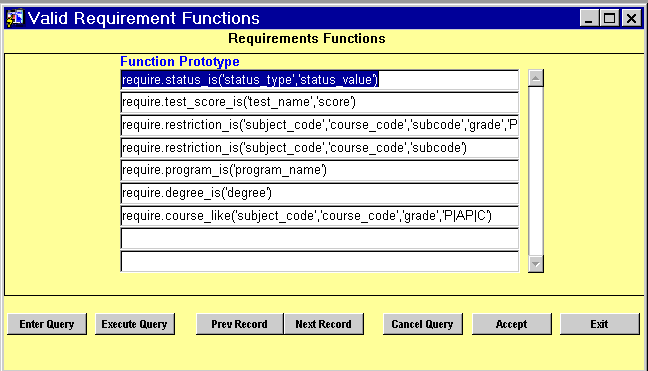This screenshot has width=648, height=371.
Task: Select the require.program_is('program_name') field
Action: [320, 171]
